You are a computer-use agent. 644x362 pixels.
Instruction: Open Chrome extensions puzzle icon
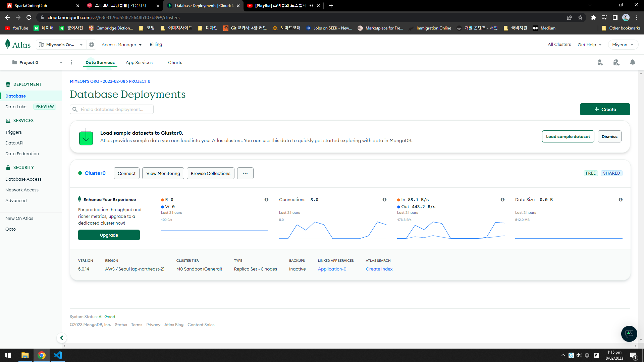point(593,17)
